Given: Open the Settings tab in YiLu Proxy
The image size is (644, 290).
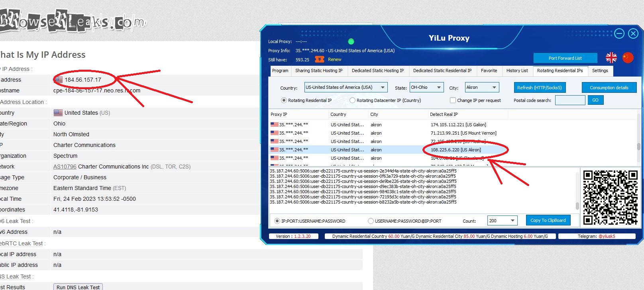Looking at the screenshot, I should tap(600, 71).
